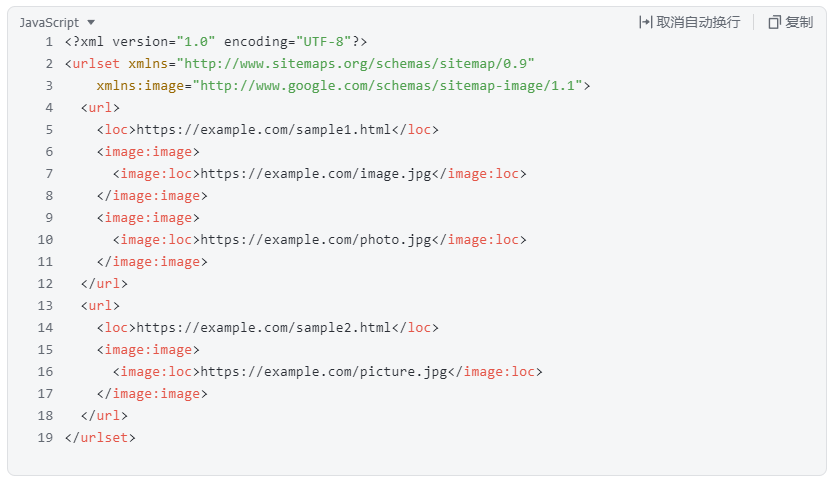Click the sample1.html URL text
Image resolution: width=828 pixels, height=484 pixels.
[x=264, y=130]
